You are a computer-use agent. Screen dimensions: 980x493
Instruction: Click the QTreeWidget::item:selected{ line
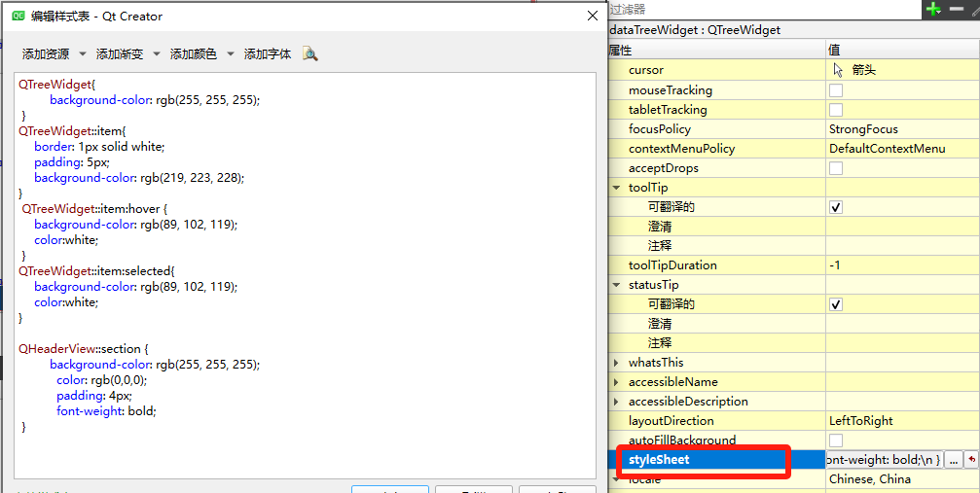[98, 271]
